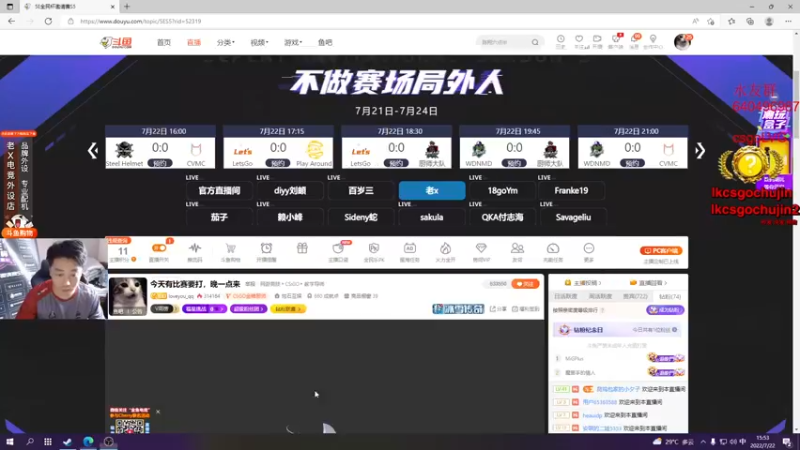Select 百岁三 stream channel
800x450 pixels.
(361, 191)
